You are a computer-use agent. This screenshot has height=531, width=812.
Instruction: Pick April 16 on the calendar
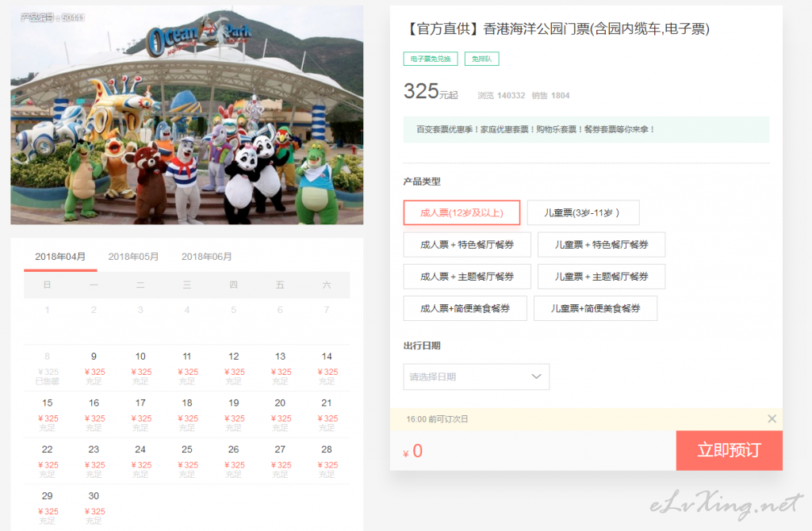94,415
